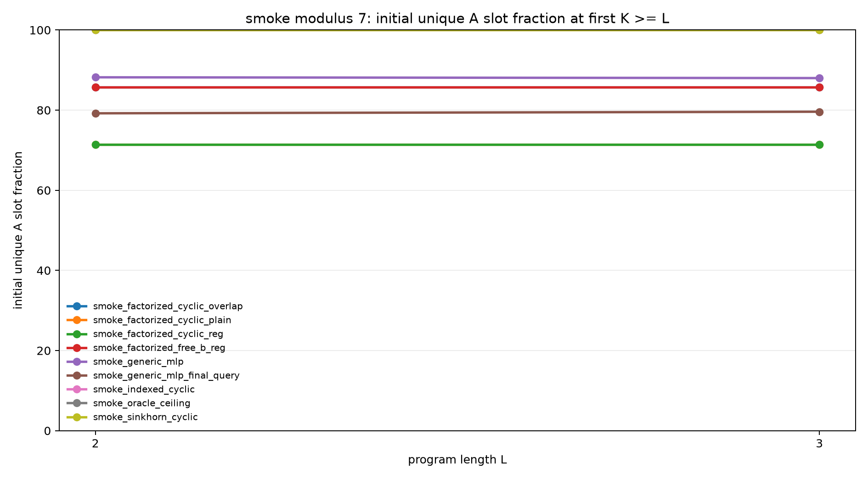Click the x-axis tick label 3
This screenshot has width=868, height=479.
point(819,444)
